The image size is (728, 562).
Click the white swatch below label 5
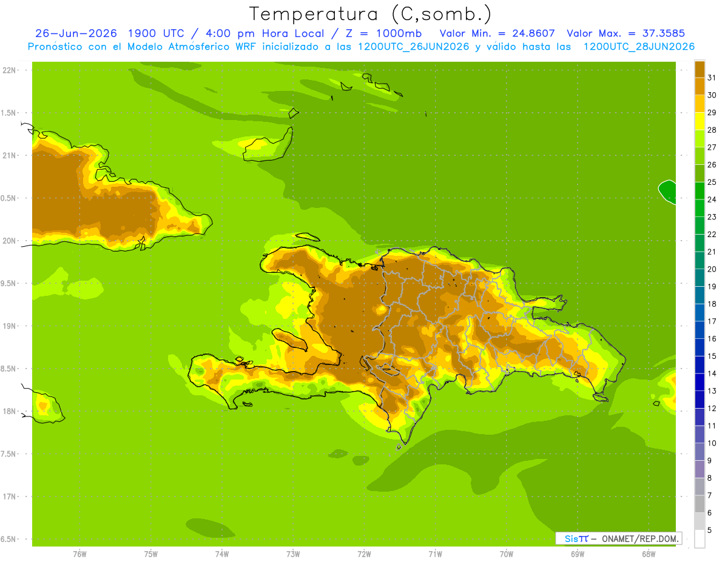699,539
